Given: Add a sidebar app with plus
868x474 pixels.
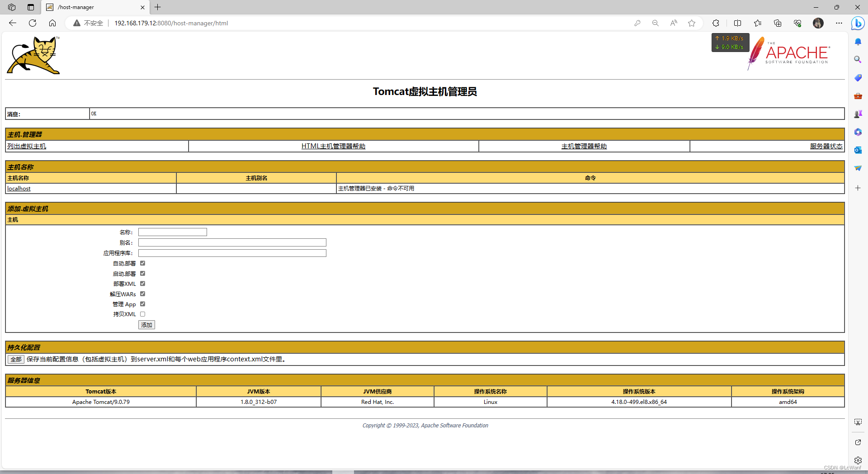Looking at the screenshot, I should pyautogui.click(x=858, y=188).
